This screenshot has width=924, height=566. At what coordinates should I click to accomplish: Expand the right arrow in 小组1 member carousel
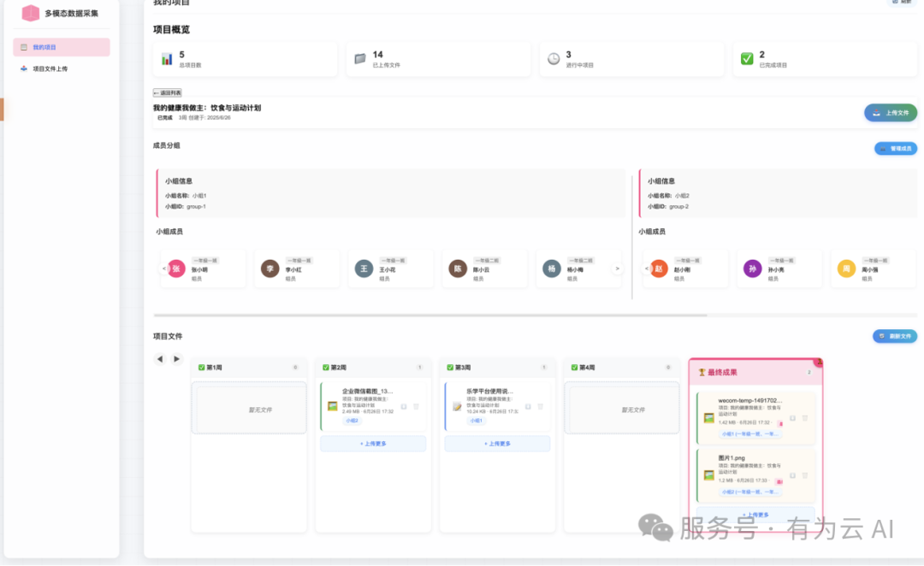616,268
